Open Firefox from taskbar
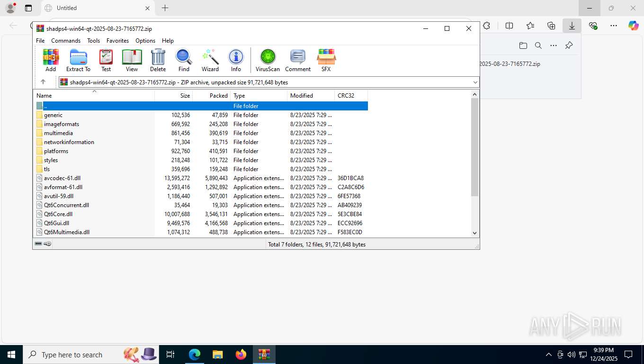This screenshot has width=644, height=364. [241, 355]
